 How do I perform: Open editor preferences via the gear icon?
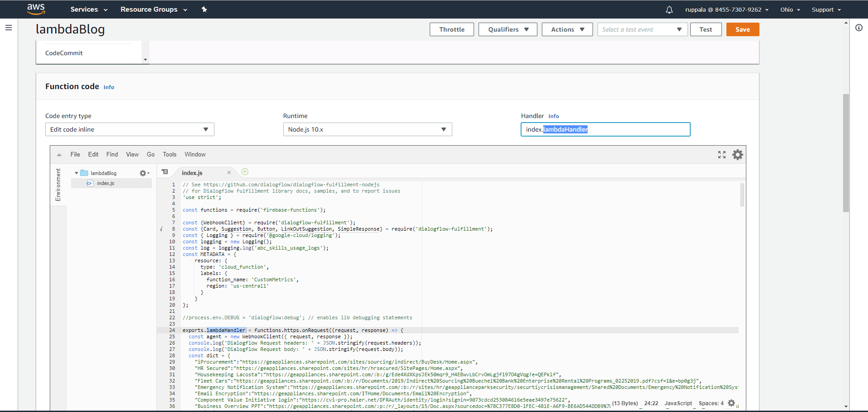coord(737,155)
